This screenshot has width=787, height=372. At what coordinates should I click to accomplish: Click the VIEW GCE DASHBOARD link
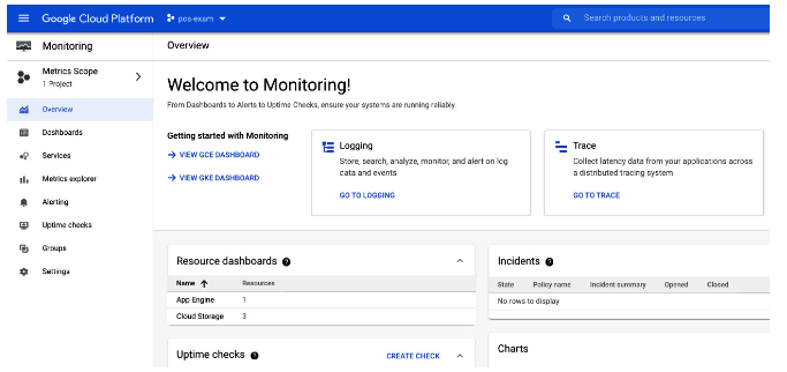[214, 155]
